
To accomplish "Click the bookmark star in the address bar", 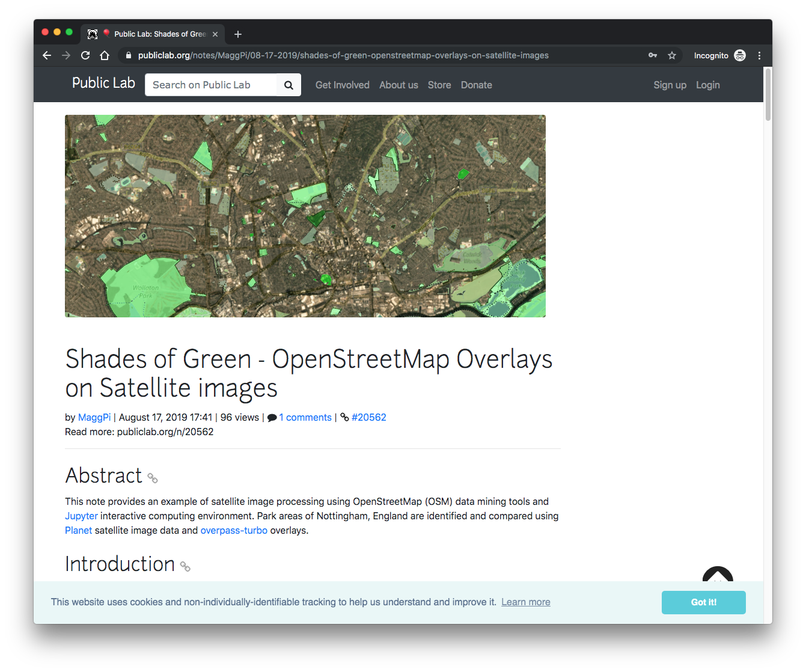I will pyautogui.click(x=672, y=55).
